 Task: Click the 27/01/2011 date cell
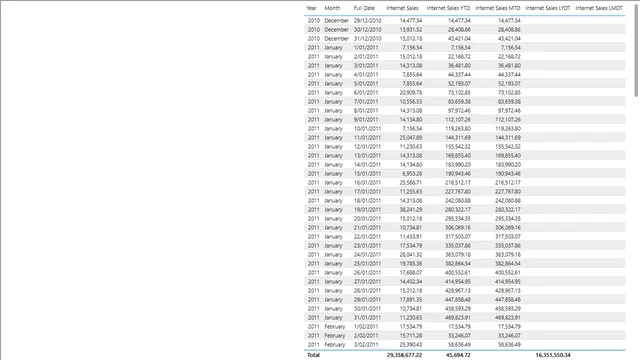pyautogui.click(x=367, y=282)
